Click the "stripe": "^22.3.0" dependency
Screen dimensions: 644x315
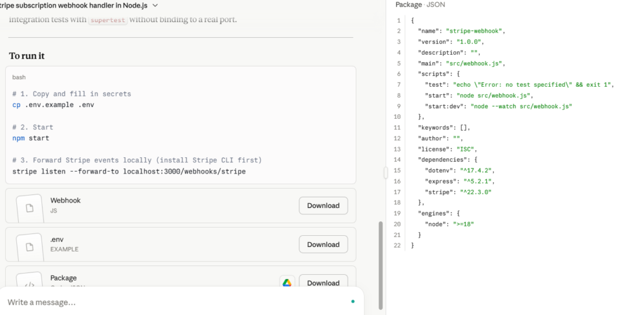458,192
